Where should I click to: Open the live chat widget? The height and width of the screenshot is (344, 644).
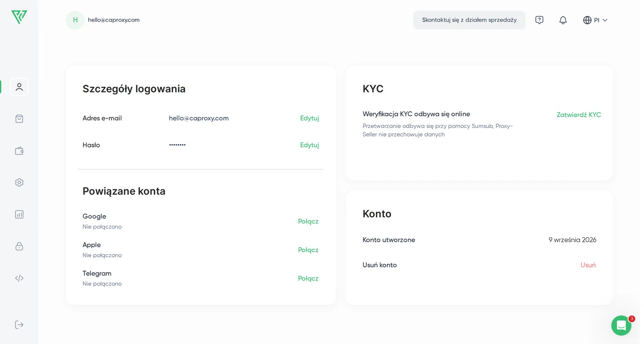tap(621, 325)
